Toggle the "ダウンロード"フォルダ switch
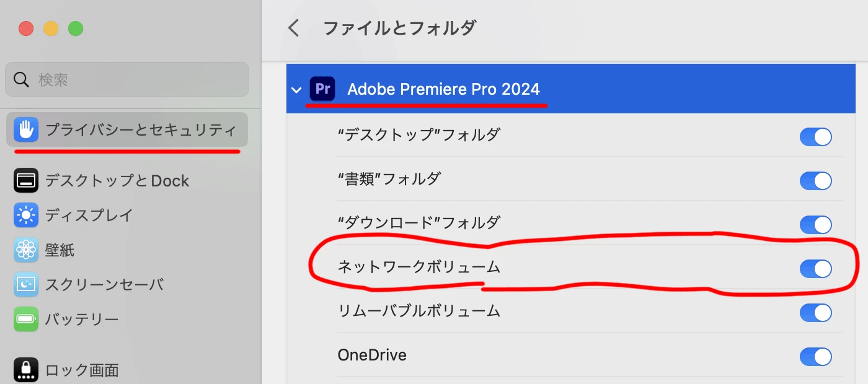This screenshot has width=868, height=384. (x=815, y=225)
